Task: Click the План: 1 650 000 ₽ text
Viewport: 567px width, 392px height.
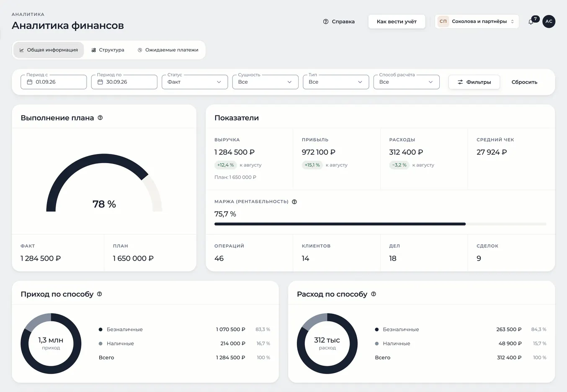Action: (235, 177)
